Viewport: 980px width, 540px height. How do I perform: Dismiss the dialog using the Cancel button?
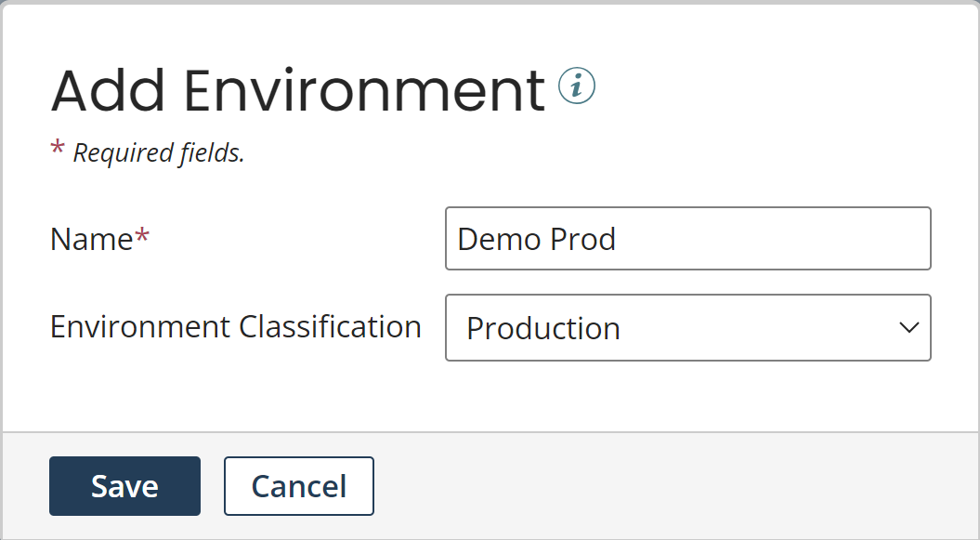[298, 486]
